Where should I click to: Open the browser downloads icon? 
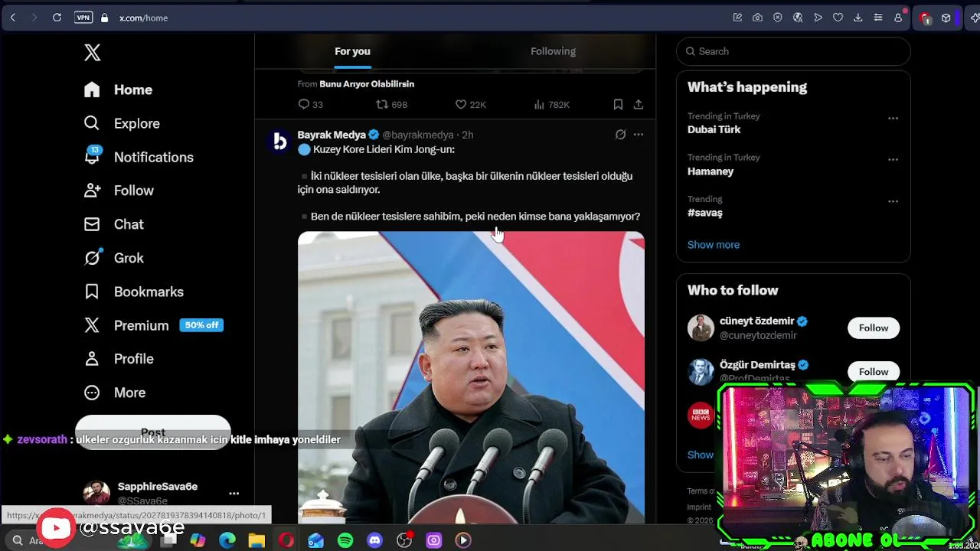(857, 18)
